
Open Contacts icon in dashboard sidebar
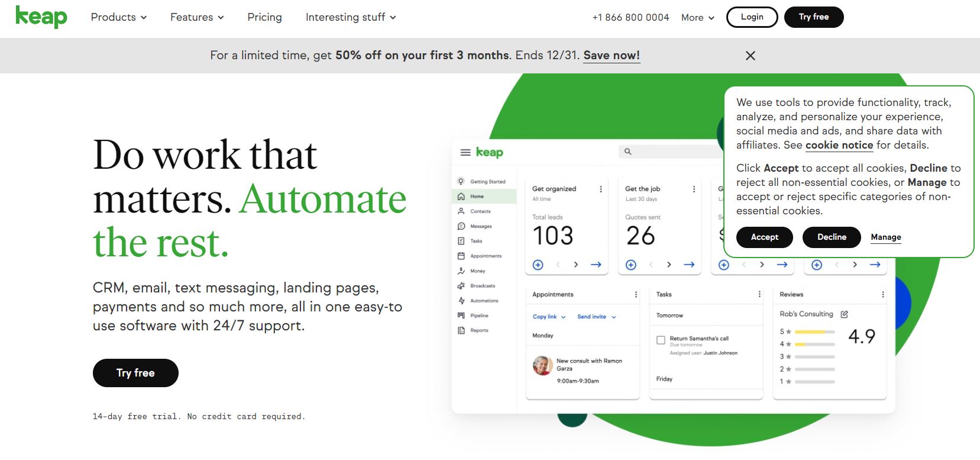coord(461,211)
